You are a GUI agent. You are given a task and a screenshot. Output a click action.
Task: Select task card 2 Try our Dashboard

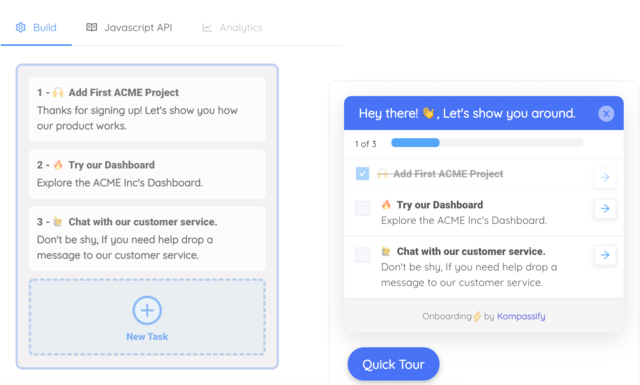pyautogui.click(x=147, y=174)
